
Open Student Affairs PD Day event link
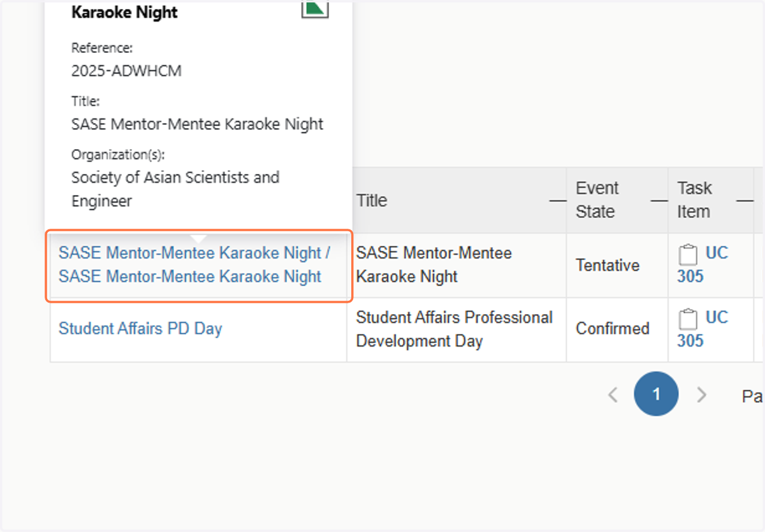coord(140,329)
